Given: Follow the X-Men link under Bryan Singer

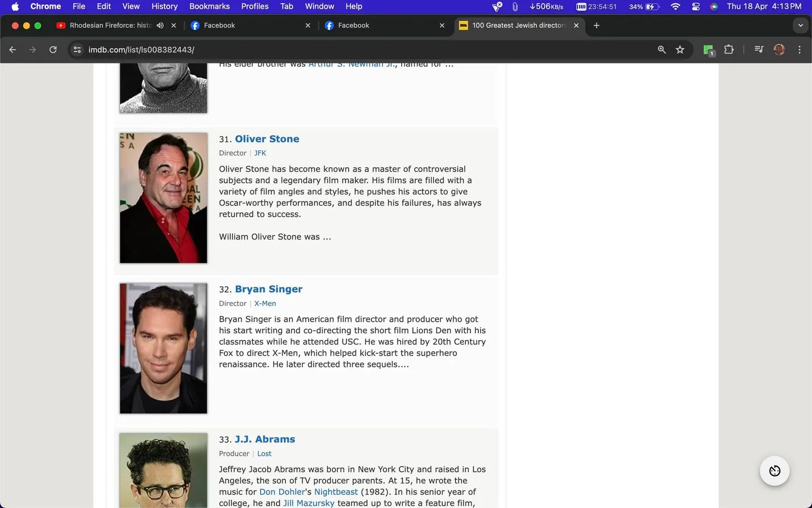Looking at the screenshot, I should click(265, 303).
